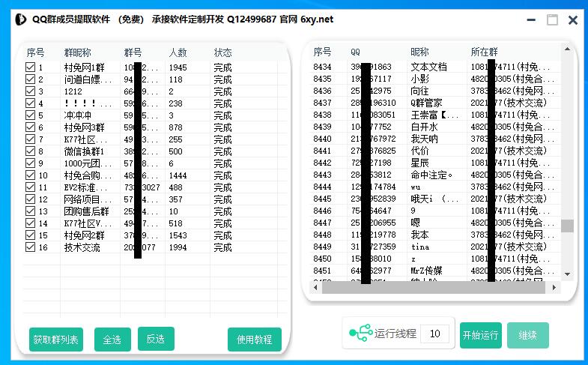Click 序号 column header in group list
The width and height of the screenshot is (588, 365).
point(35,52)
